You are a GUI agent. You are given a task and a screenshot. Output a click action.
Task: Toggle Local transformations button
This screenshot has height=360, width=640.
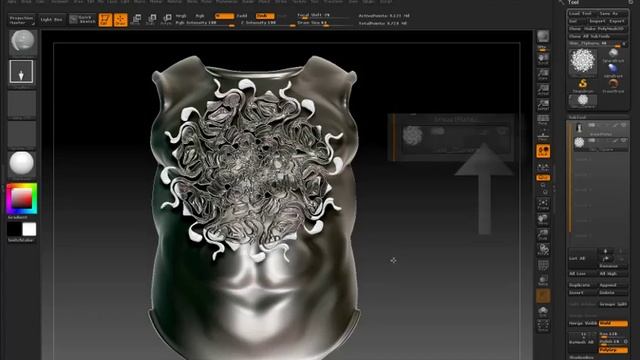(x=543, y=151)
